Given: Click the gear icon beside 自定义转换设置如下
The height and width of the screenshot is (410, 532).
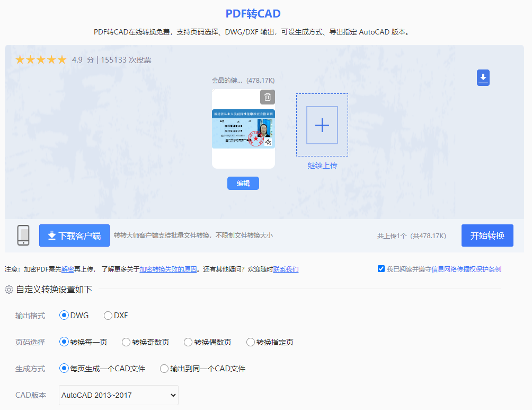Looking at the screenshot, I should click(x=8, y=289).
